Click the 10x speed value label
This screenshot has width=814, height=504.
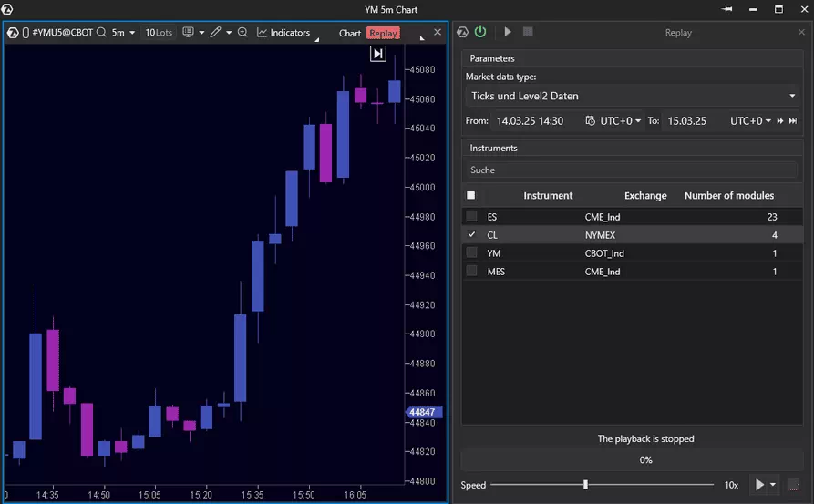coord(731,485)
